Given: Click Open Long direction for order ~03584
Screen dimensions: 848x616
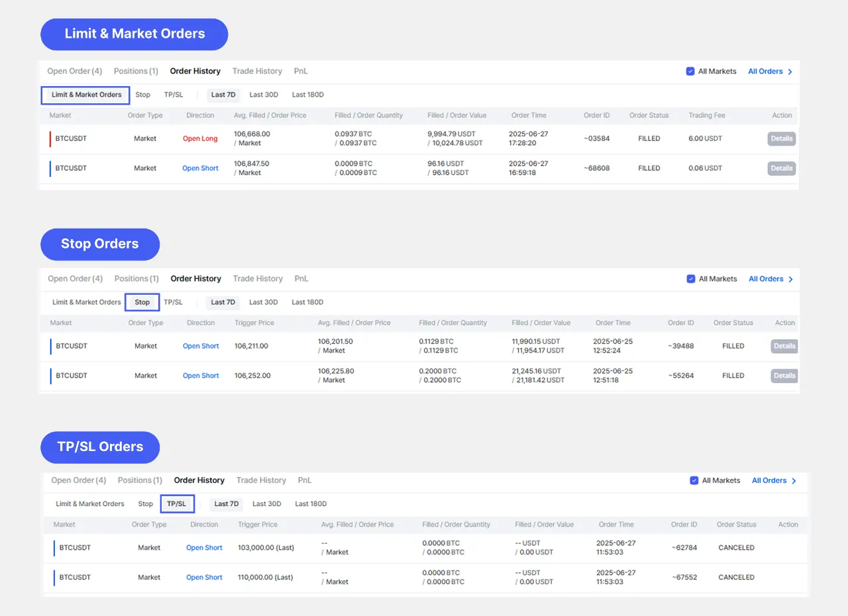Looking at the screenshot, I should (200, 139).
